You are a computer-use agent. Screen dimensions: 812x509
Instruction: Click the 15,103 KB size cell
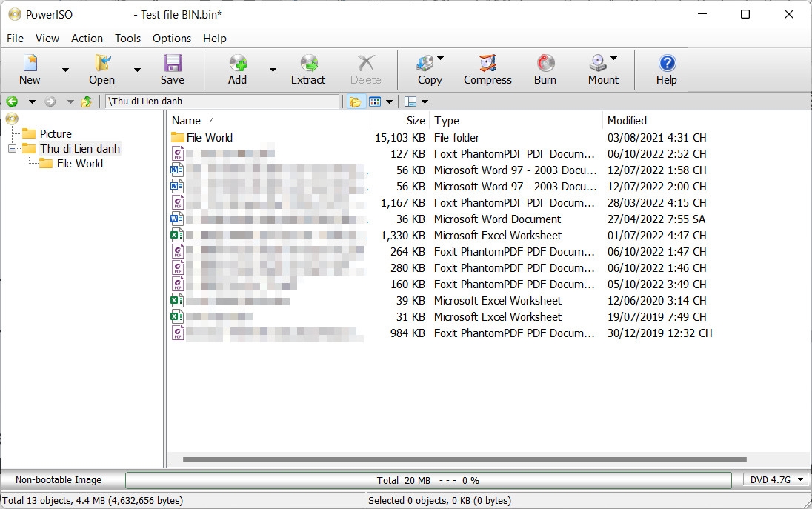[x=400, y=138]
